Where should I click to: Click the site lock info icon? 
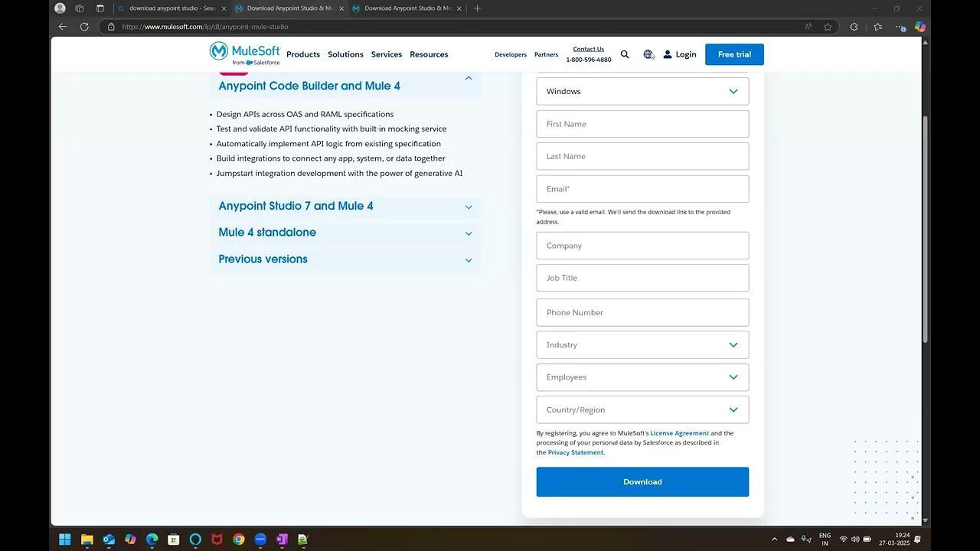(111, 26)
